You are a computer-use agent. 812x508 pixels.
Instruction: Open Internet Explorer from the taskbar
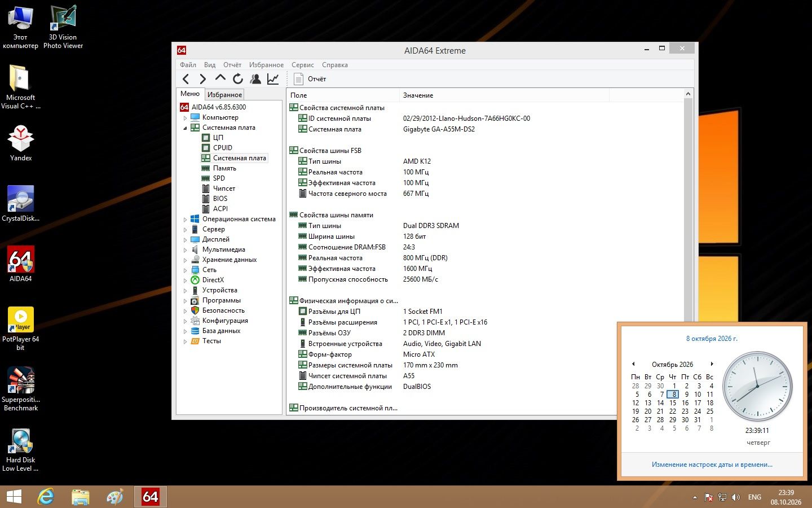click(x=46, y=497)
